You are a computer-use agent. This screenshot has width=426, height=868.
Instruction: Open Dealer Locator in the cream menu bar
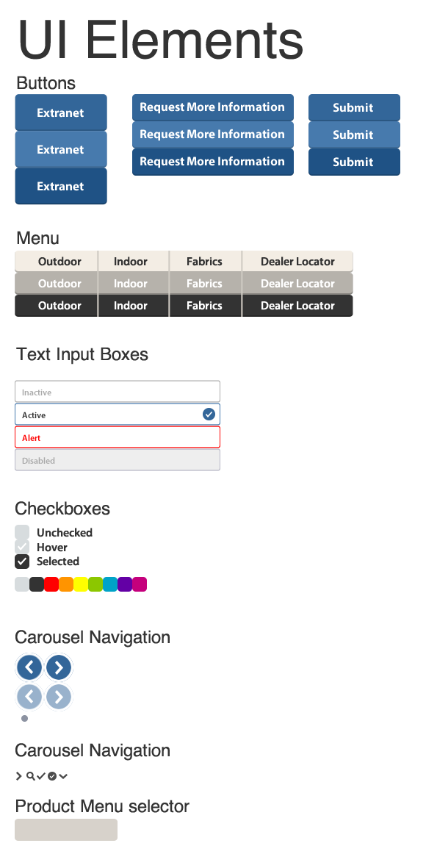297,262
